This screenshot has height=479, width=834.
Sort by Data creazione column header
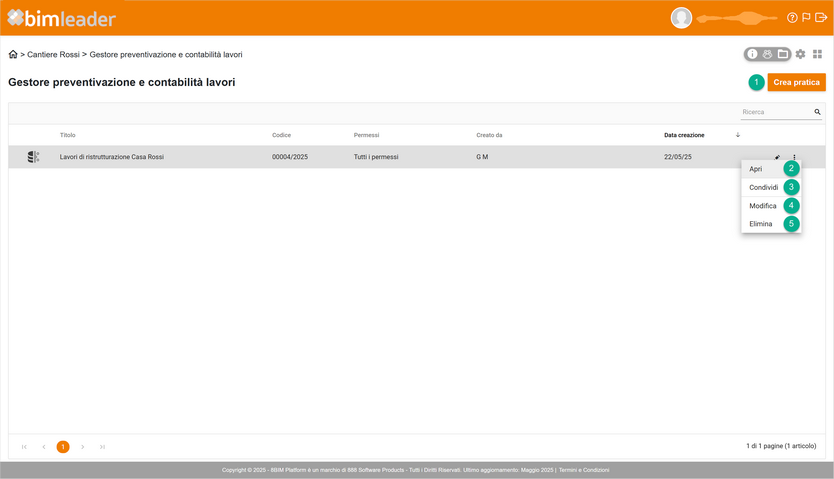[x=684, y=135]
